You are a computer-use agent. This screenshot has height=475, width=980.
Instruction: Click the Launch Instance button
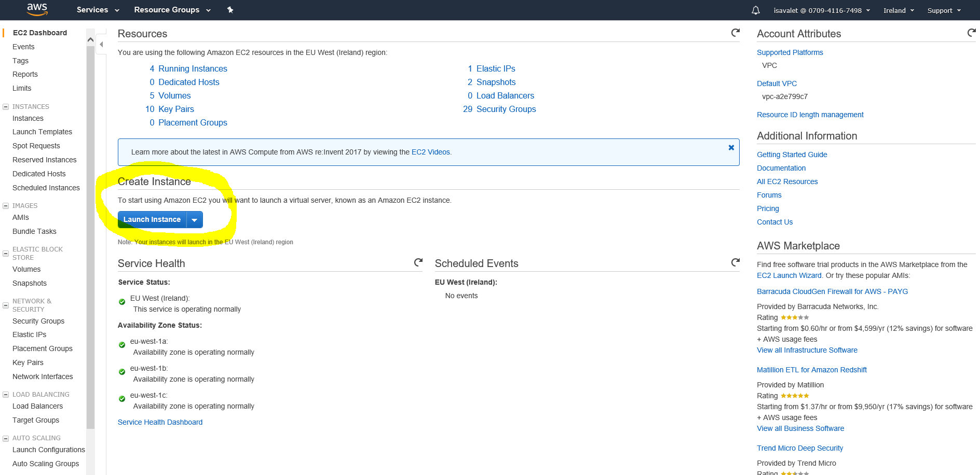point(152,220)
